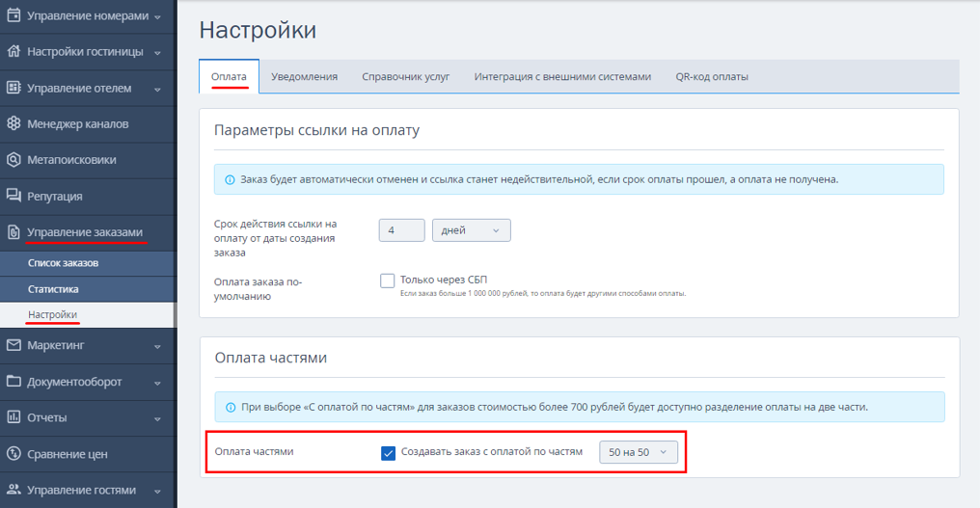Image resolution: width=980 pixels, height=508 pixels.
Task: Click the Документооборот folder icon
Action: [14, 381]
